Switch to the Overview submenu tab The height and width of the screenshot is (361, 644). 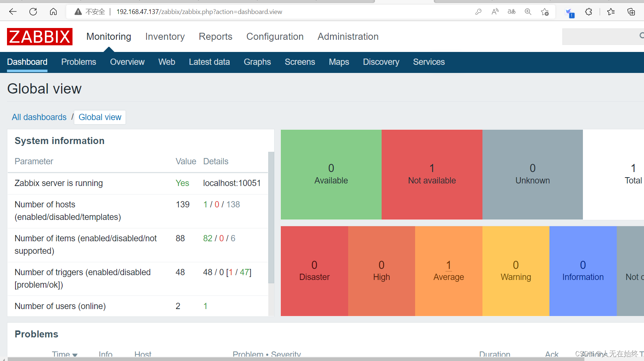click(127, 62)
